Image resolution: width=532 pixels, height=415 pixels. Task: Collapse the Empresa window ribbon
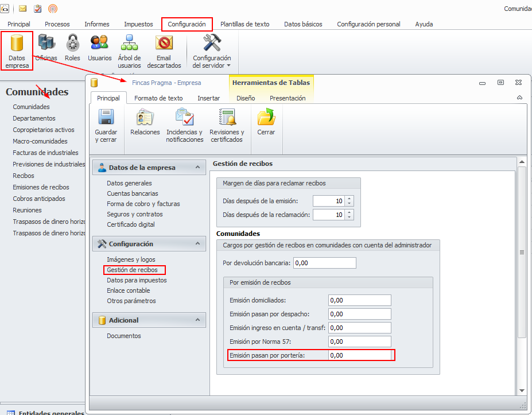519,98
